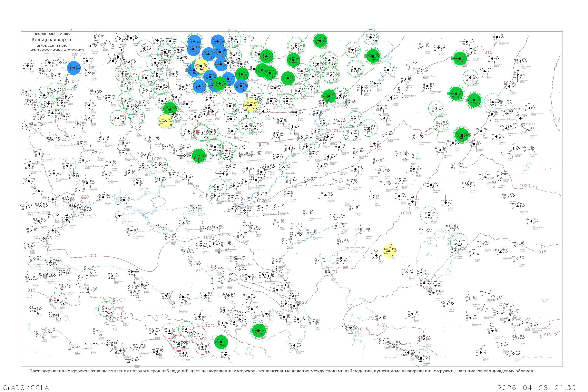Click the Каунас 26629 station label
The width and height of the screenshot is (588, 392).
pyautogui.click(x=92, y=67)
